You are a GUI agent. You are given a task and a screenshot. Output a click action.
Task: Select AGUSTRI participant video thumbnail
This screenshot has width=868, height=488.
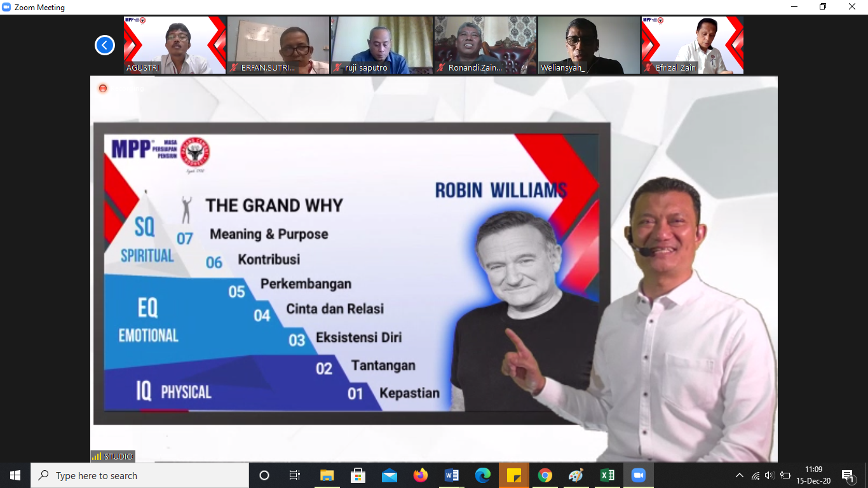(175, 45)
